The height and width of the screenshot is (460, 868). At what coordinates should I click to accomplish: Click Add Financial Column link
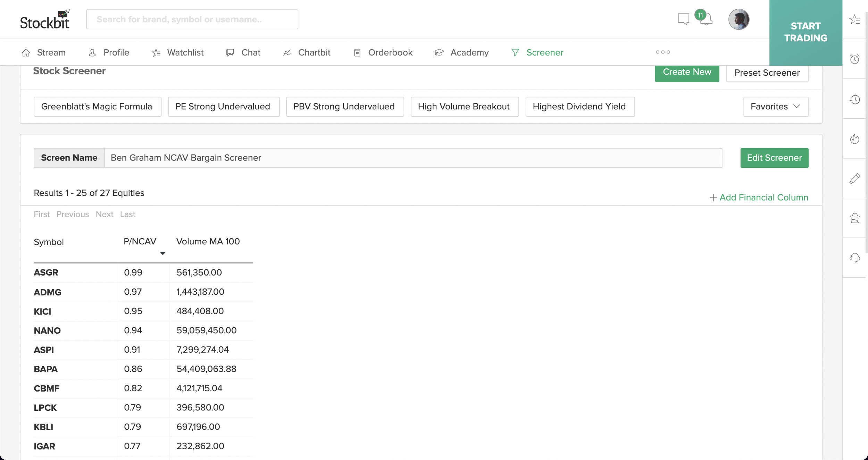tap(759, 198)
